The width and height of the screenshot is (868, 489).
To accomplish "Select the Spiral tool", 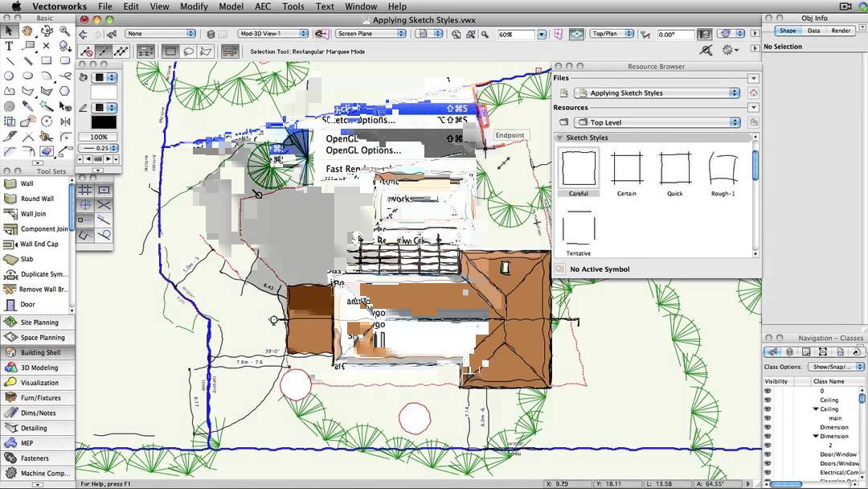I will (10, 106).
